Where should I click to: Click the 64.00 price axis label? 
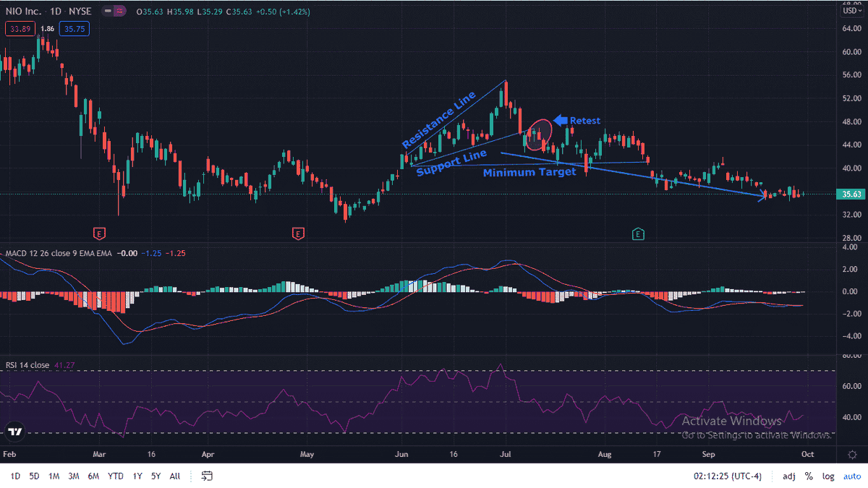point(851,28)
